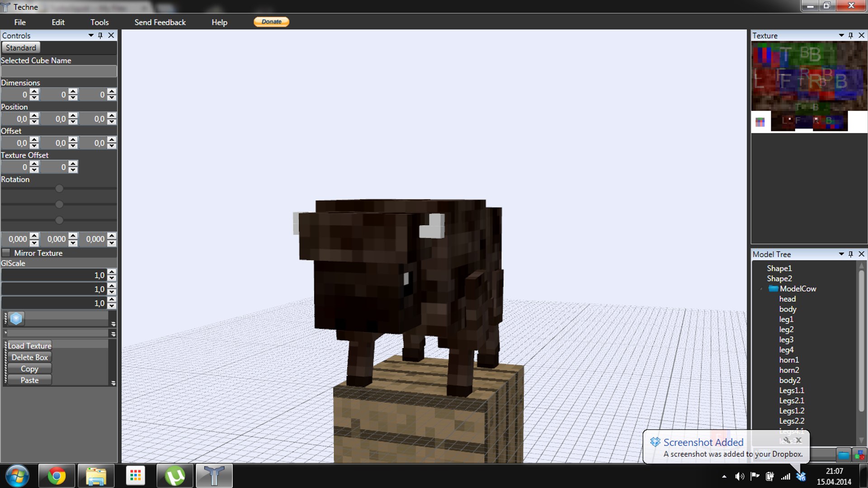868x488 pixels.
Task: Click the colored cubes icon under Model Tree
Action: [859, 455]
